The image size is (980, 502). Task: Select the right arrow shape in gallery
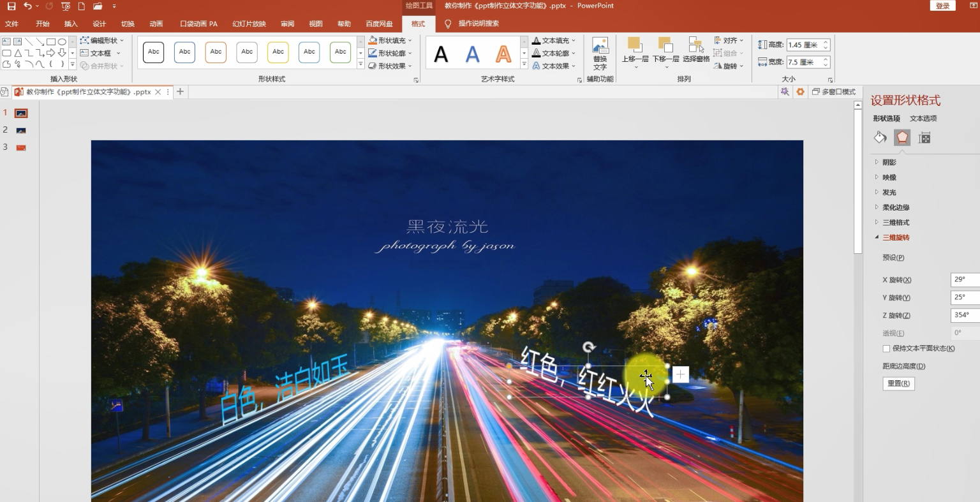click(51, 53)
